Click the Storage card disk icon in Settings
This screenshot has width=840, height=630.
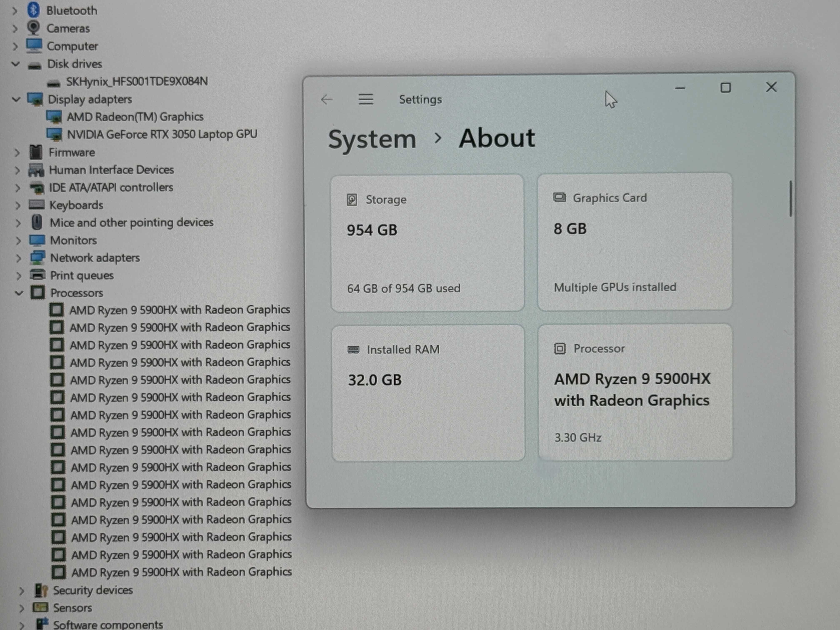pyautogui.click(x=352, y=200)
